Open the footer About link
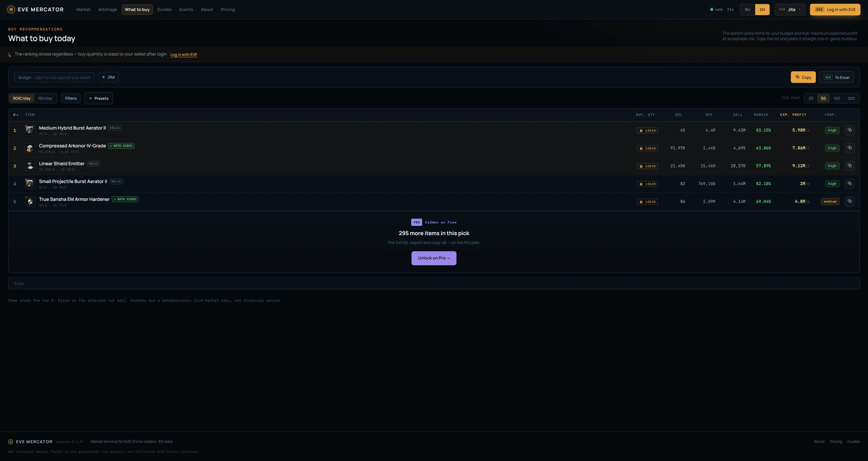Image resolution: width=868 pixels, height=461 pixels. pyautogui.click(x=819, y=441)
